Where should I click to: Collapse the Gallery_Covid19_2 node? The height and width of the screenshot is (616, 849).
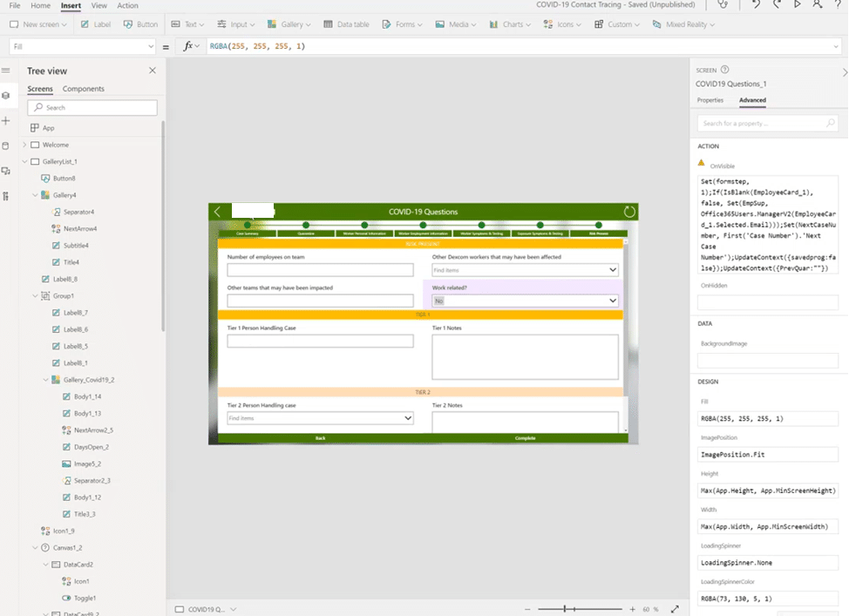coord(45,380)
